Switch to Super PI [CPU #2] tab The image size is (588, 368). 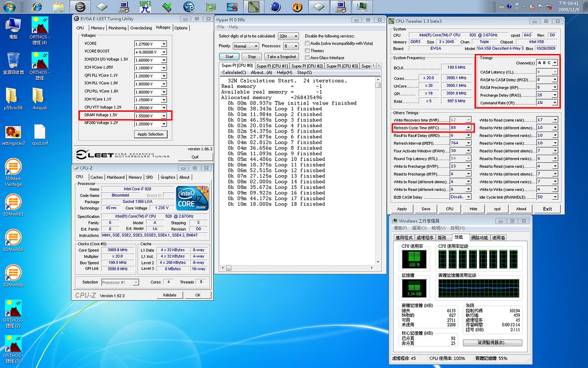[x=307, y=66]
